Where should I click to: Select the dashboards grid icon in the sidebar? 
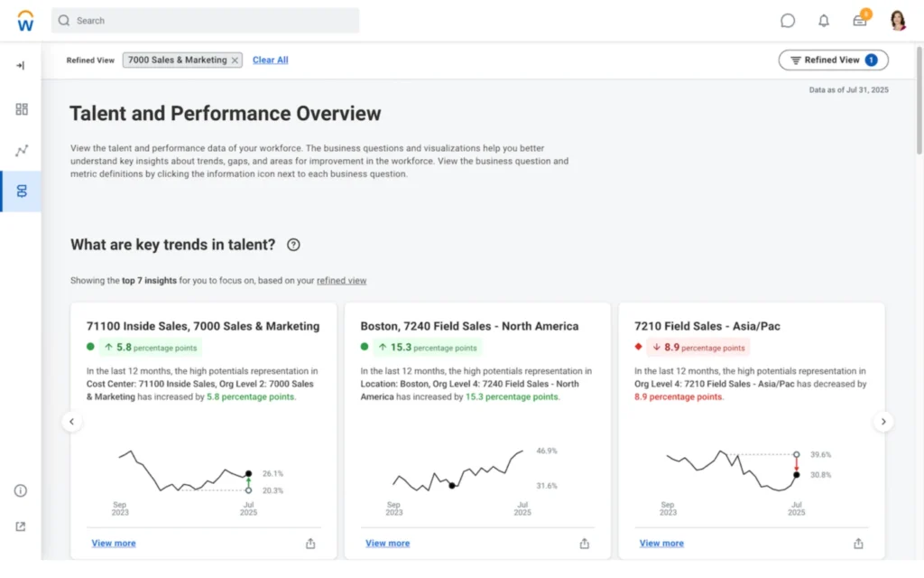20,109
